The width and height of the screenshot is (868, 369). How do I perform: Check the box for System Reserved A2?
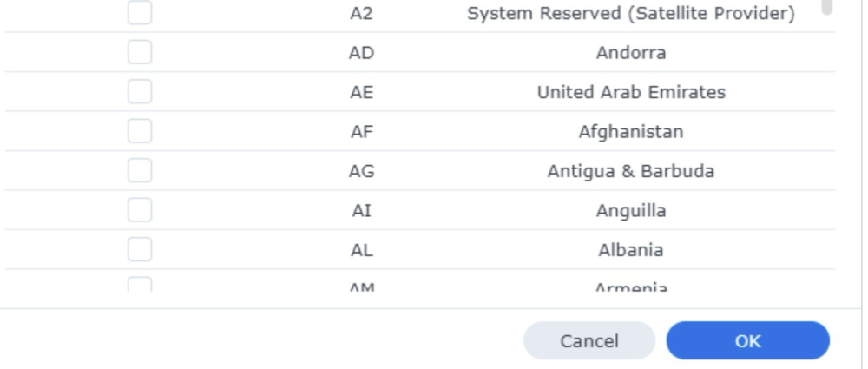pos(139,13)
